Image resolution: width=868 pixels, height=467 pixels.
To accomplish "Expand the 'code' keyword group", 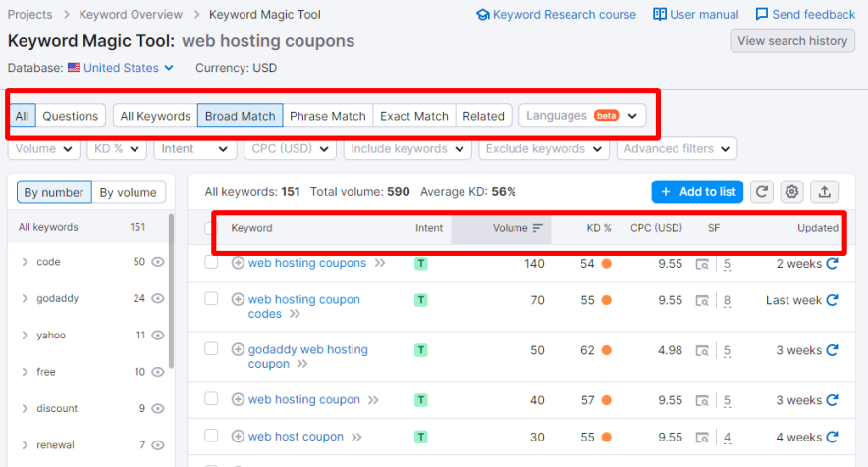I will click(25, 262).
